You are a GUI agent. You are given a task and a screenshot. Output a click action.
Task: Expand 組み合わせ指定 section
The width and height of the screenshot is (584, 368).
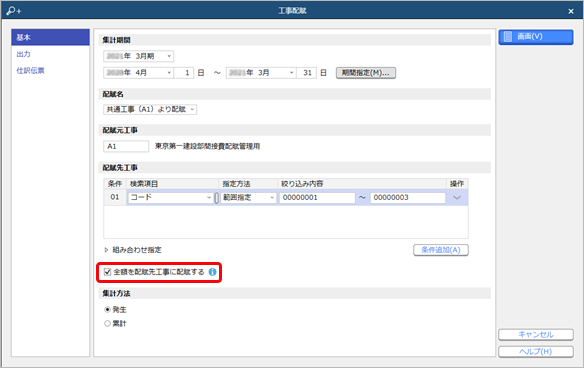(106, 250)
